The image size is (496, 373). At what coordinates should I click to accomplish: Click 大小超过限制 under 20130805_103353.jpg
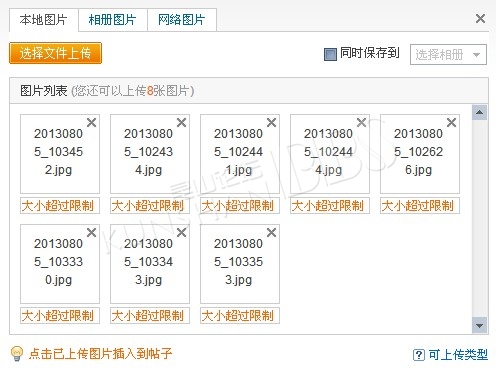(240, 316)
